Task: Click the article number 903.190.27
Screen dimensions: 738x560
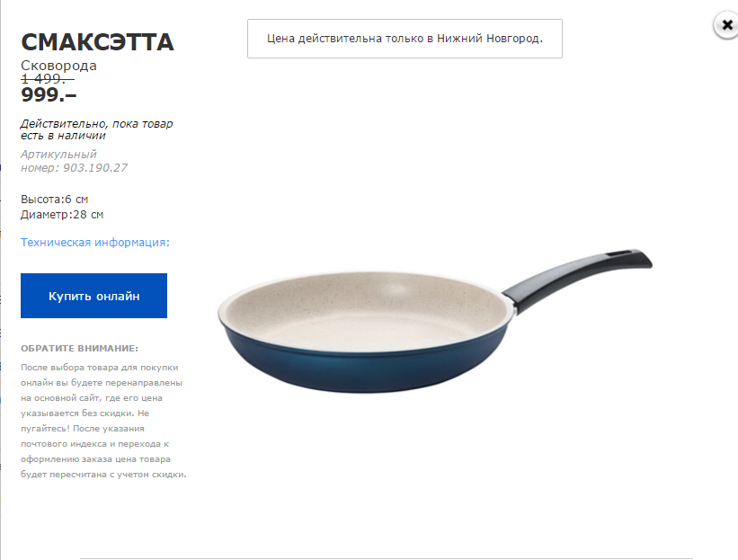Action: (x=95, y=168)
